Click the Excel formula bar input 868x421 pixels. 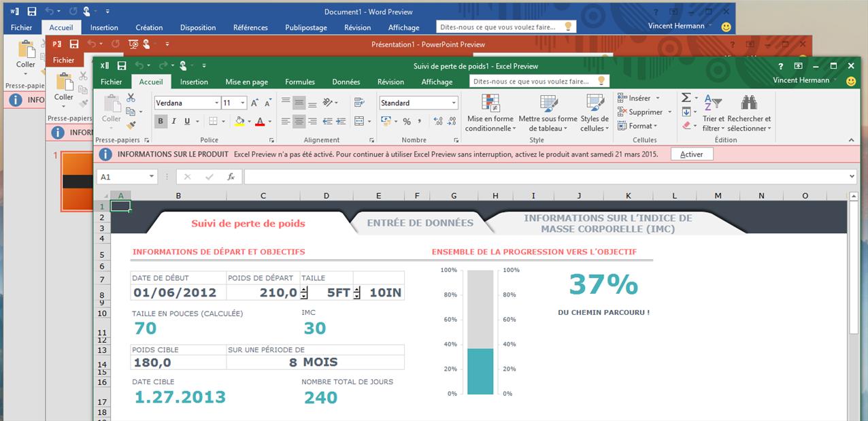tap(546, 177)
